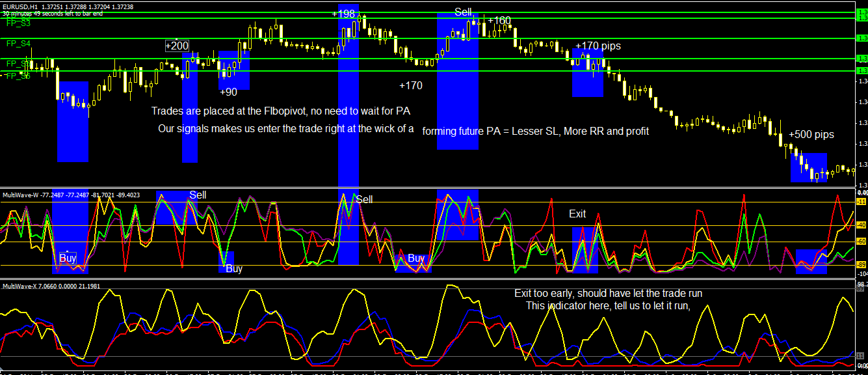Click the -40 level value on MultiWave-W scale
Viewport: 868px width, 375px height.
[861, 225]
